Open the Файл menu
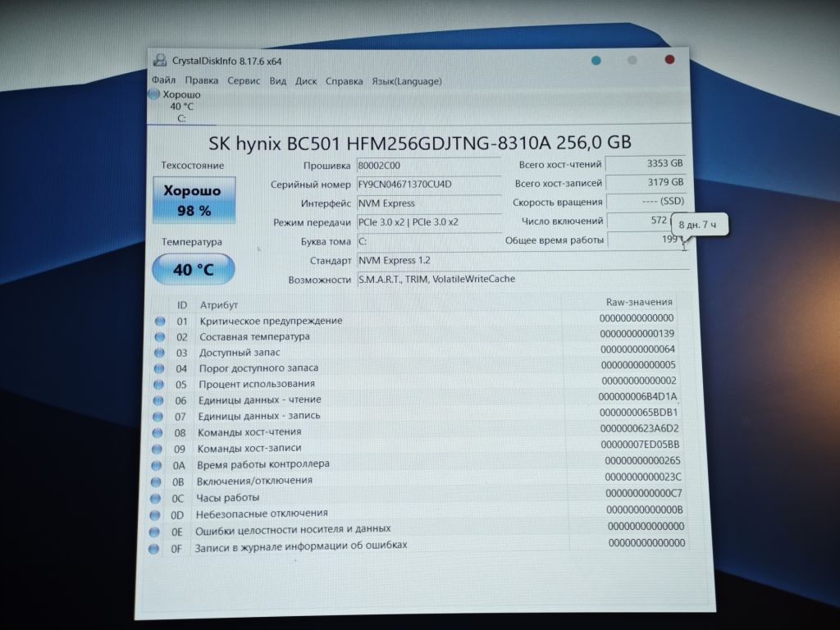The image size is (840, 630). point(163,80)
